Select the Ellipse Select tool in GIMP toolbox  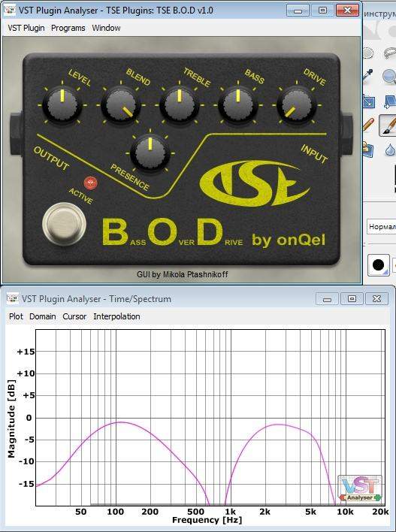[x=368, y=53]
